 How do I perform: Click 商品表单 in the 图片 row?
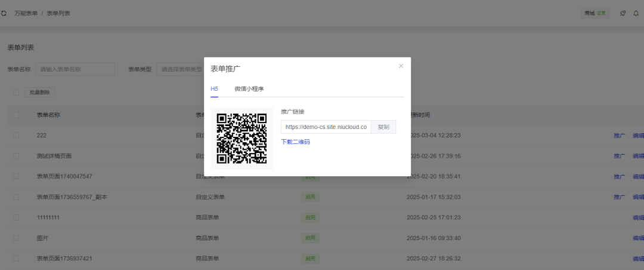pyautogui.click(x=208, y=238)
